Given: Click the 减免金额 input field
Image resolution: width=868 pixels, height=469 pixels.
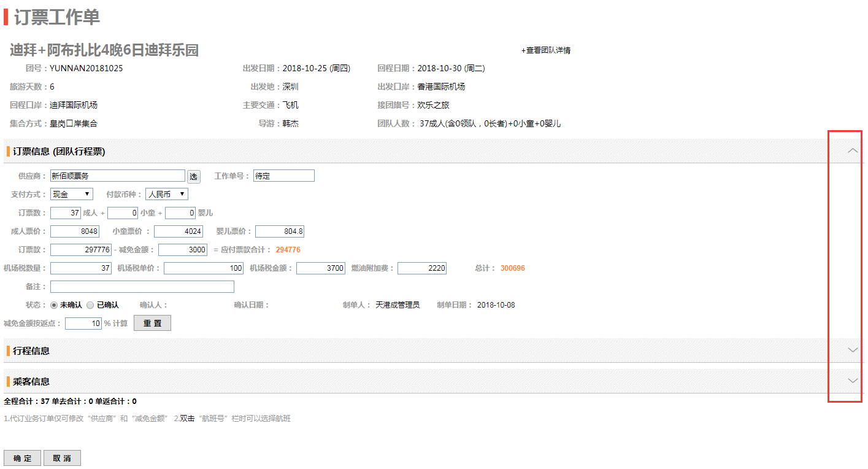Looking at the screenshot, I should pos(183,250).
